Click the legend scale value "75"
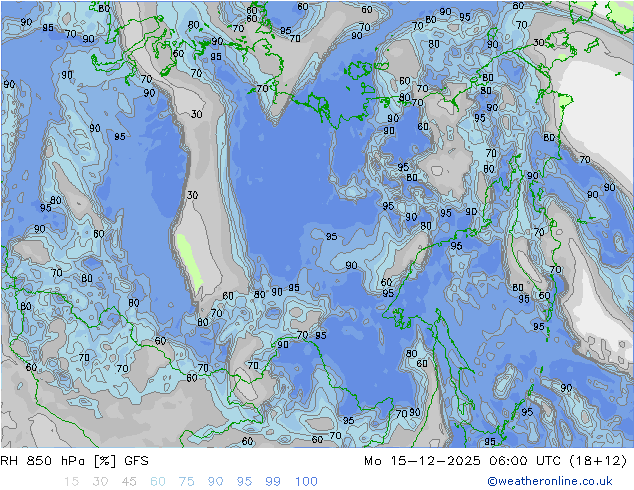Image resolution: width=634 pixels, height=490 pixels. click(186, 482)
